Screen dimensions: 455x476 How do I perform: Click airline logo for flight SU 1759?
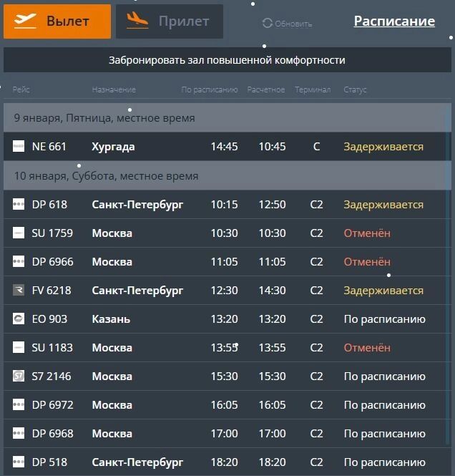pos(19,233)
